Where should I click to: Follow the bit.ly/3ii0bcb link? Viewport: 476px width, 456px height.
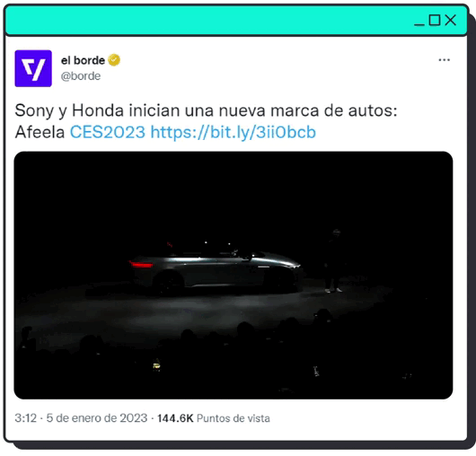coord(234,133)
